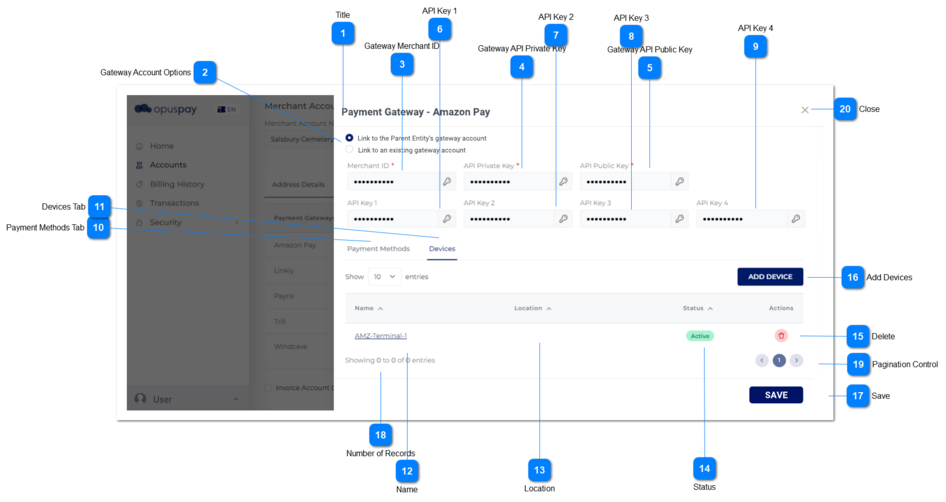Delete the AMZ-Terminal-1 device with the trash icon

coord(781,336)
